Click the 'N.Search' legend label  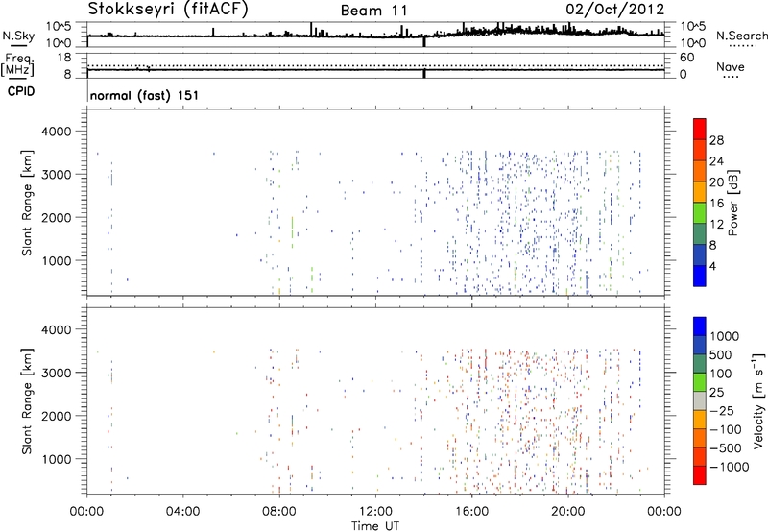[x=742, y=36]
